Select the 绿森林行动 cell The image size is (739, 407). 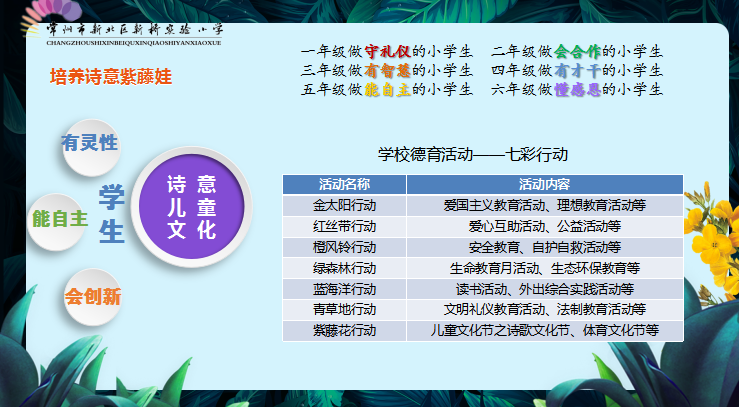point(345,268)
